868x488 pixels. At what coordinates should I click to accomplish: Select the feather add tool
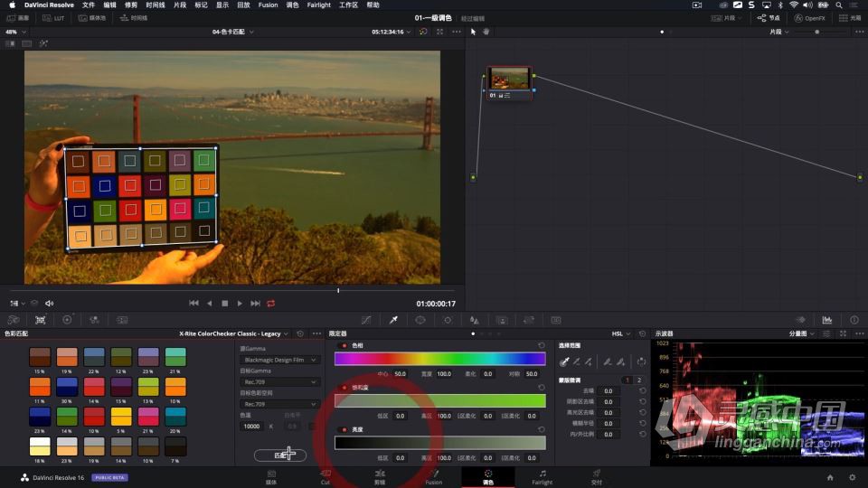(x=620, y=361)
